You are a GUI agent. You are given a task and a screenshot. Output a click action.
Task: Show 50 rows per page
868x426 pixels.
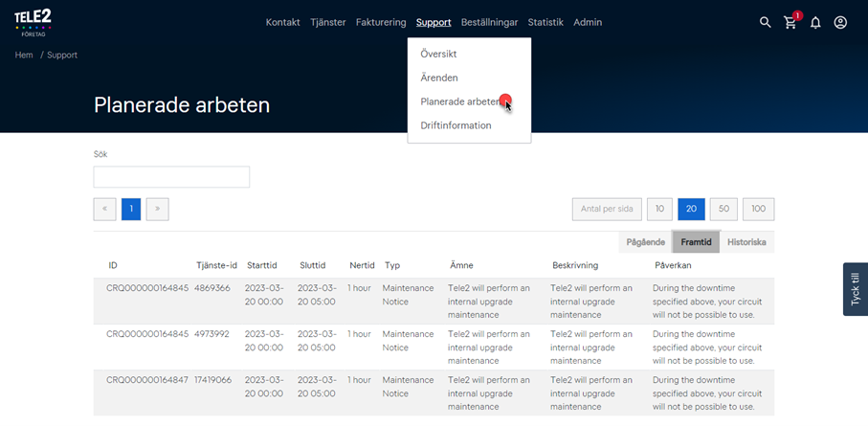(723, 209)
